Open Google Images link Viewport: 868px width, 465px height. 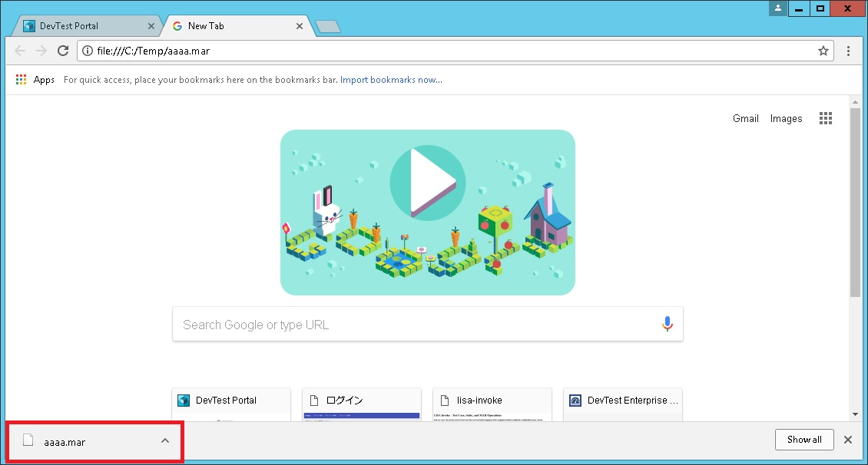(785, 118)
